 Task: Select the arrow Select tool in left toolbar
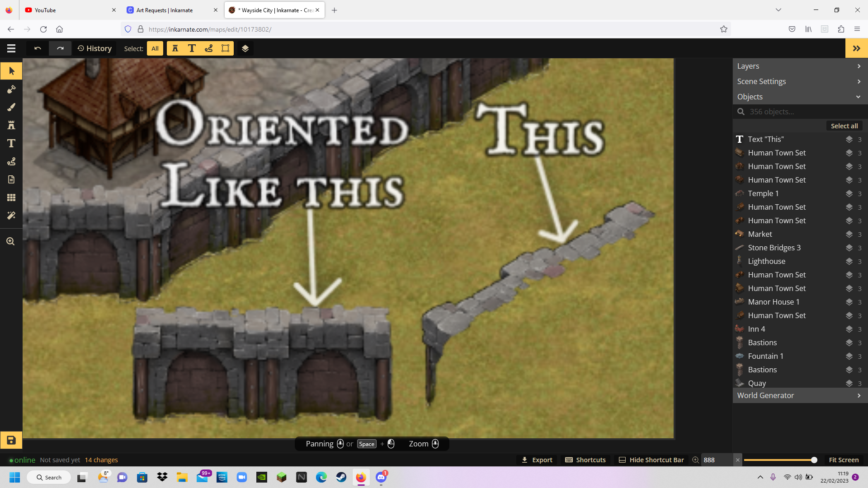tap(11, 71)
